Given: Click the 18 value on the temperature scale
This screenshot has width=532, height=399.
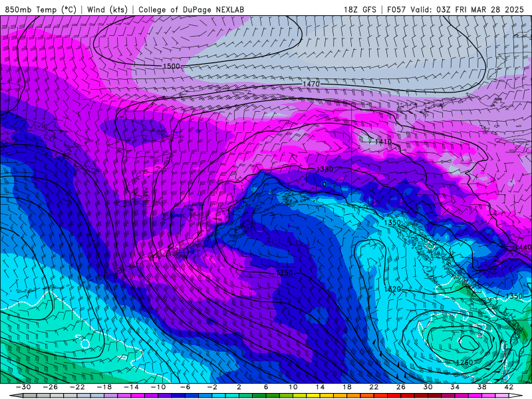Looking at the screenshot, I should [347, 387].
